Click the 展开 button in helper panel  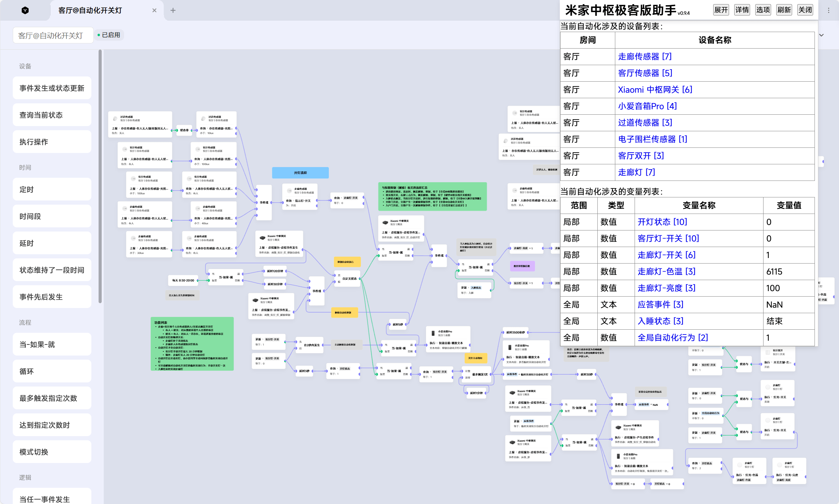721,10
